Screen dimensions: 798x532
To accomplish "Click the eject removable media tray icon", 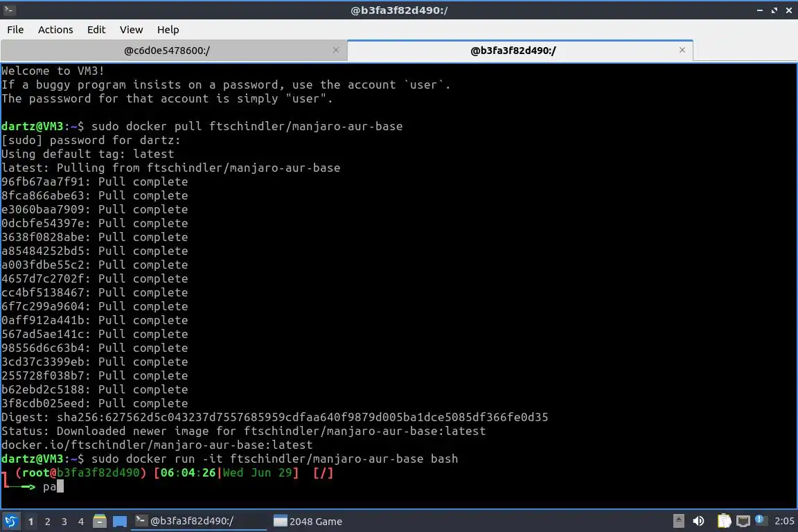I will [678, 521].
